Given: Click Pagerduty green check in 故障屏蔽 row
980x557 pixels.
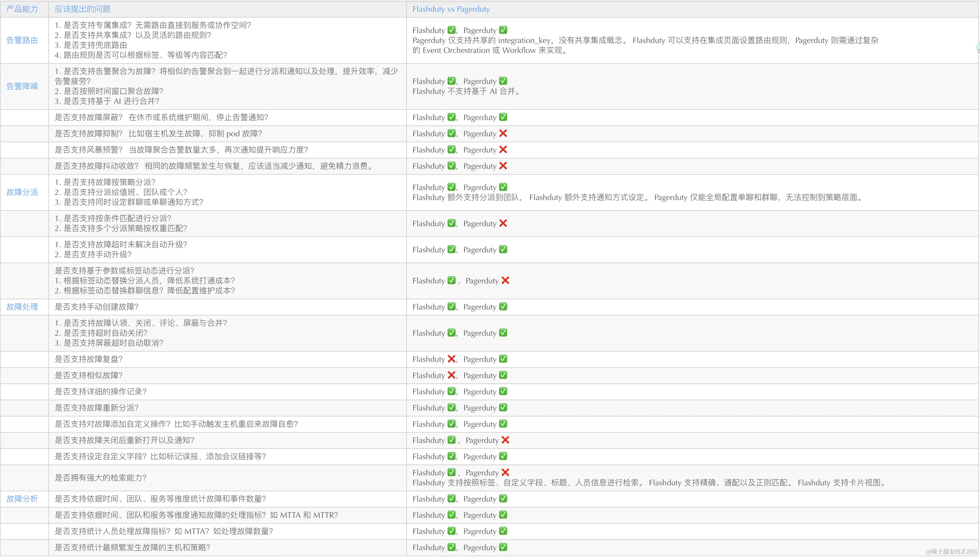Looking at the screenshot, I should point(503,117).
